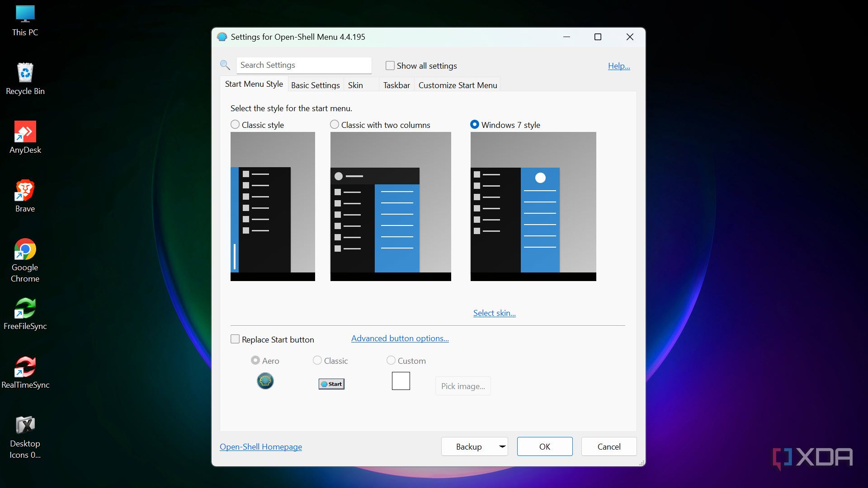Screen dimensions: 868x488
Task: Open the Customize Start Menu tab
Action: (x=458, y=85)
